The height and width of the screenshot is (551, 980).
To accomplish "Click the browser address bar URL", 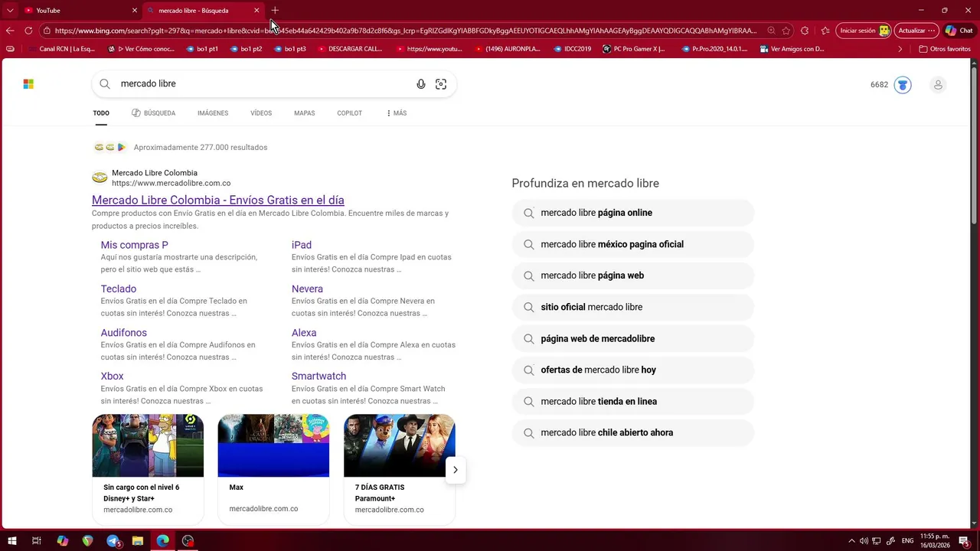I will [x=406, y=31].
